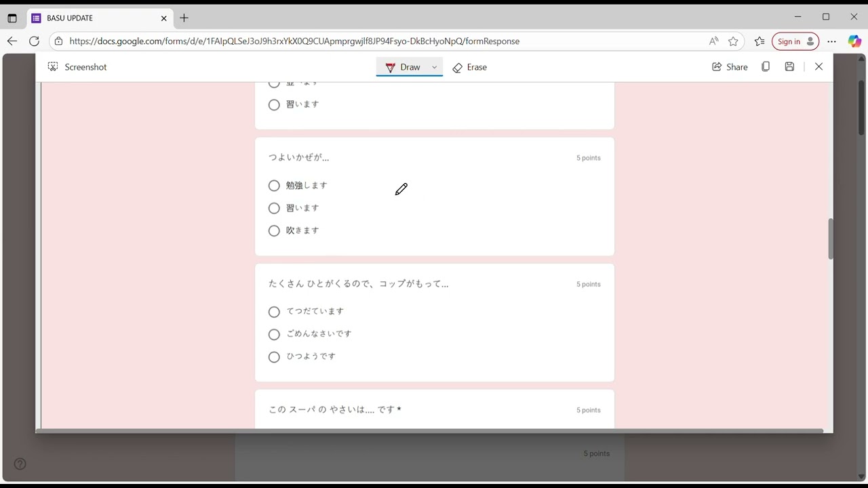Screen dimensions: 868x488
Task: Add this page to favorites
Action: pos(733,41)
